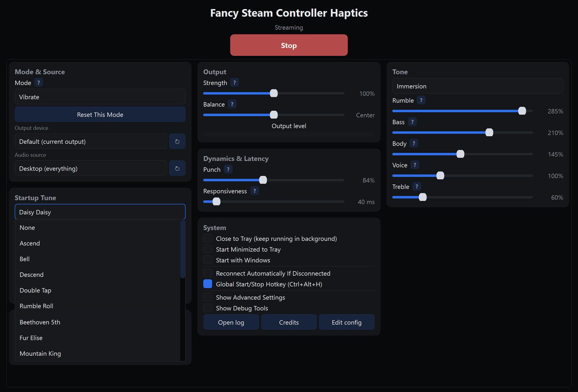Viewport: 578px width, 392px height.
Task: Choose the Fur Elise tune
Action: tap(98, 338)
